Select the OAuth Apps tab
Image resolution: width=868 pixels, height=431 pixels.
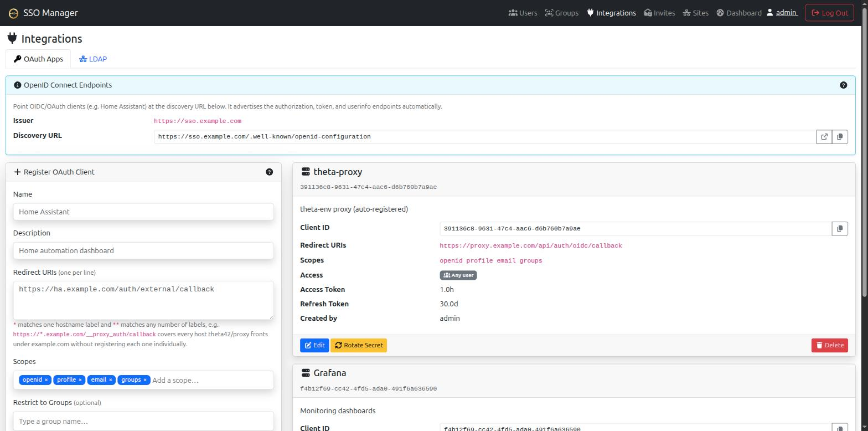[x=38, y=59]
